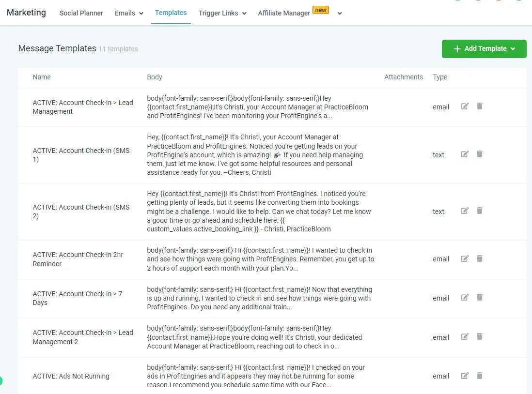Click the body text of SMS 1 template
This screenshot has width=532, height=394.
255,154
